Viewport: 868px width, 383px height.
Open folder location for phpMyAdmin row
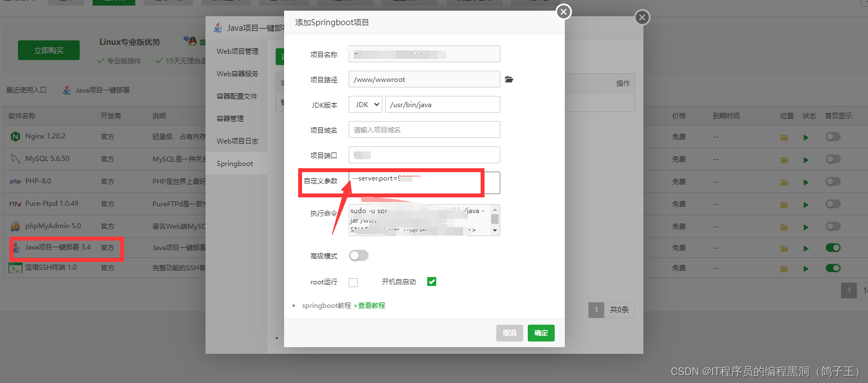tap(784, 226)
